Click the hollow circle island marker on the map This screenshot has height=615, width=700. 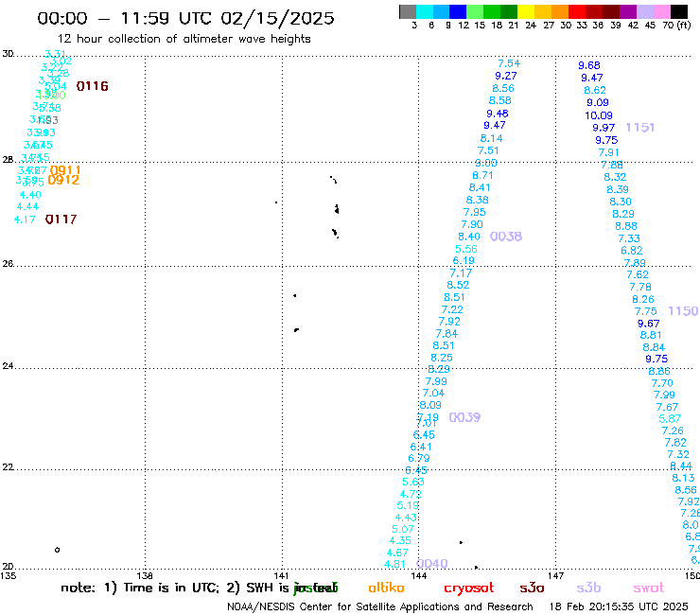tap(57, 550)
